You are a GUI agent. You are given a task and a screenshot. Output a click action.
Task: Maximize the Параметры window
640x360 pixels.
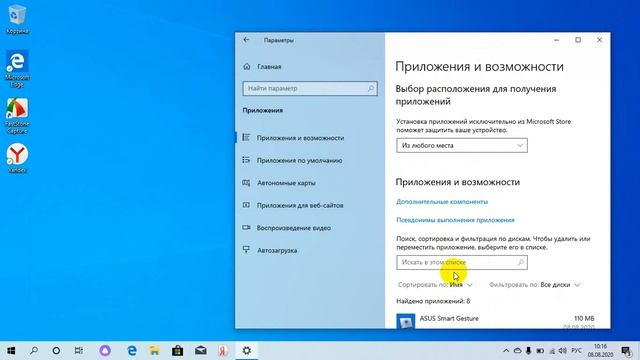578,40
